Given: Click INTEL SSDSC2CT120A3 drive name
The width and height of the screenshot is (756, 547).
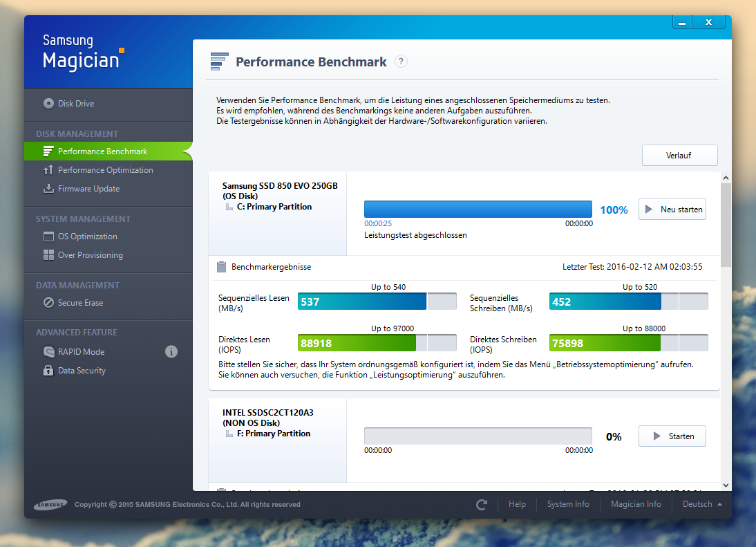Looking at the screenshot, I should click(x=267, y=412).
